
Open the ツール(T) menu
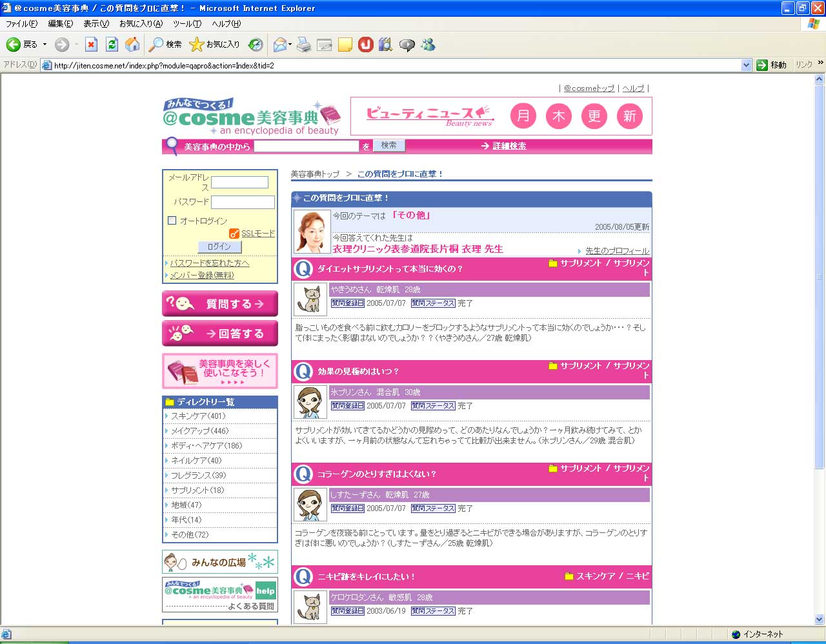click(186, 24)
